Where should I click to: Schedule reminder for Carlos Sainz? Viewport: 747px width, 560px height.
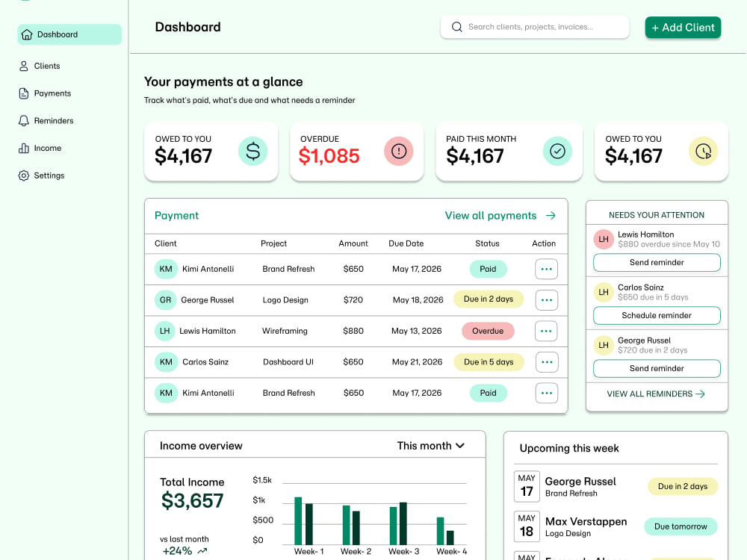pyautogui.click(x=657, y=315)
